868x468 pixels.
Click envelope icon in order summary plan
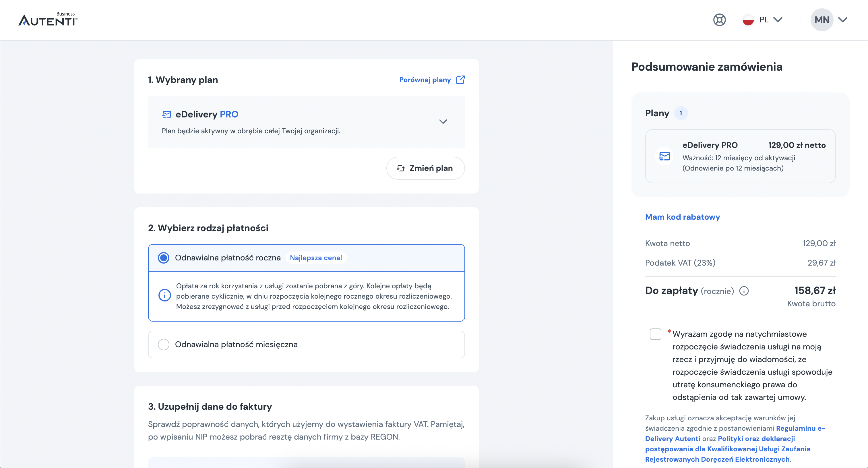click(x=664, y=156)
